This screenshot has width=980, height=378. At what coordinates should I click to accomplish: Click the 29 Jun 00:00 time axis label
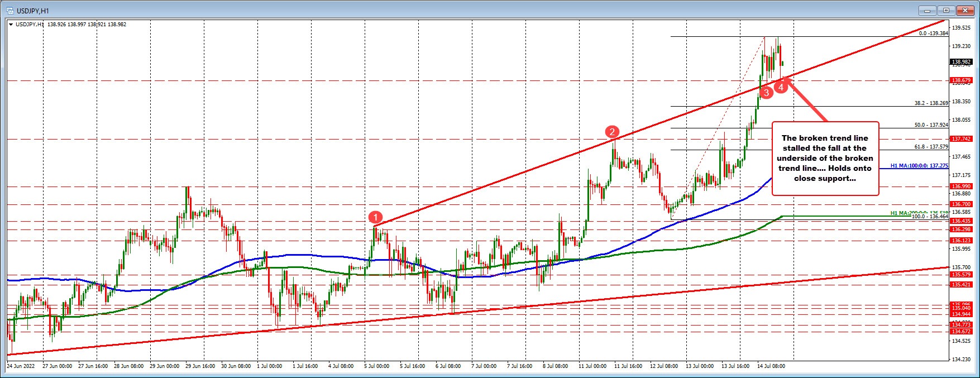(164, 366)
